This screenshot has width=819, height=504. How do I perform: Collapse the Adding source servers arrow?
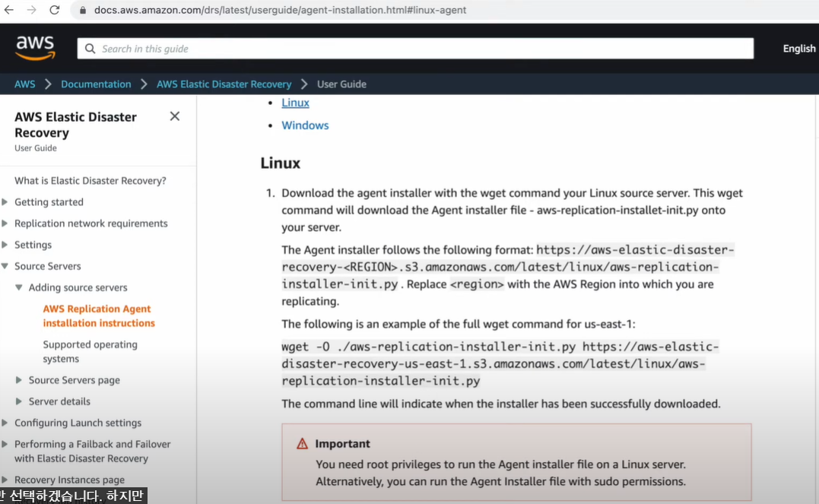pyautogui.click(x=19, y=288)
